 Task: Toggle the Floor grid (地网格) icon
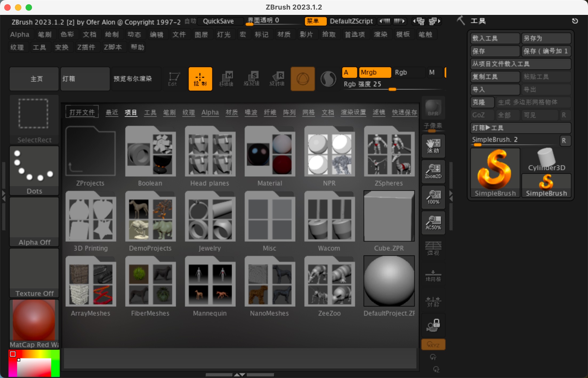433,276
